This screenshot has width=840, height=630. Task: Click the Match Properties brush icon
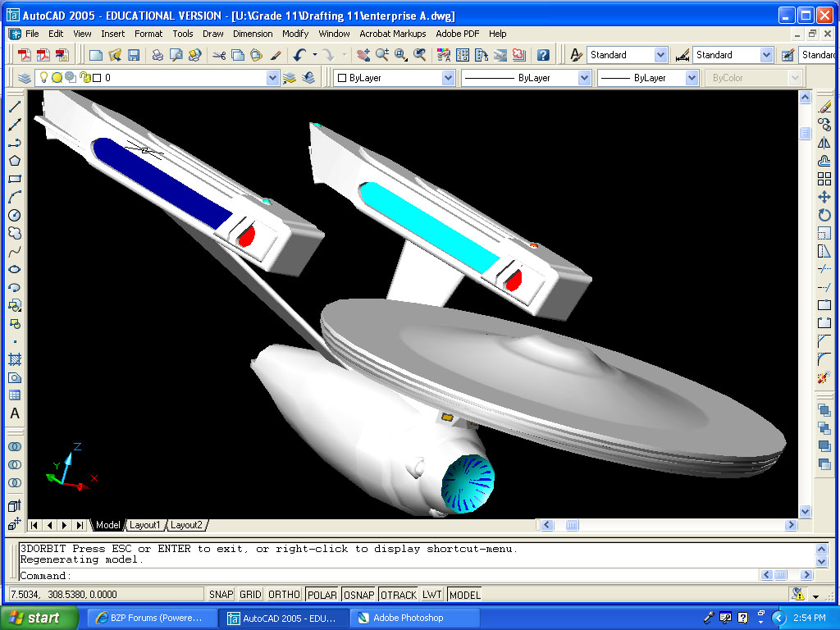276,55
